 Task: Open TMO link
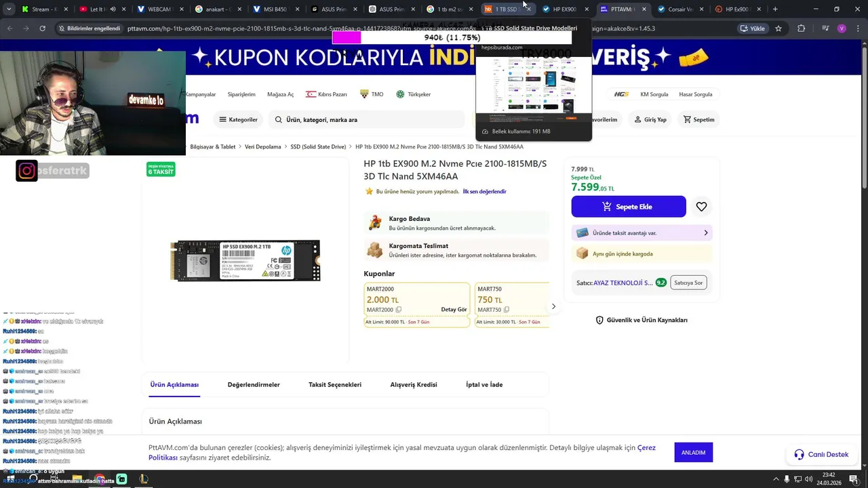click(x=372, y=94)
